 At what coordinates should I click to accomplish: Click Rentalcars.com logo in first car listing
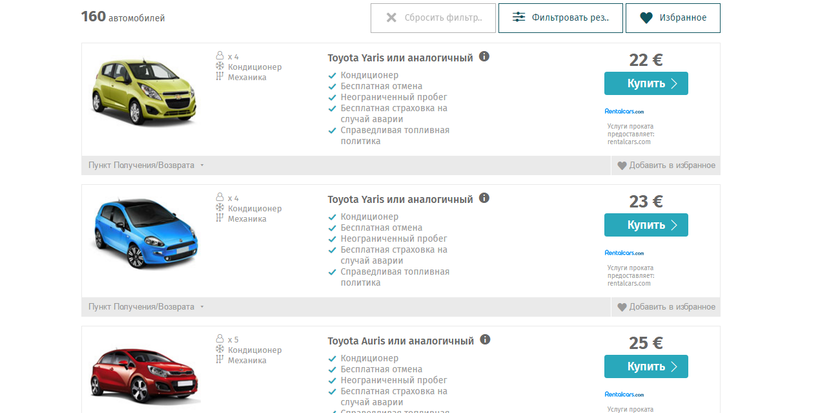(624, 111)
